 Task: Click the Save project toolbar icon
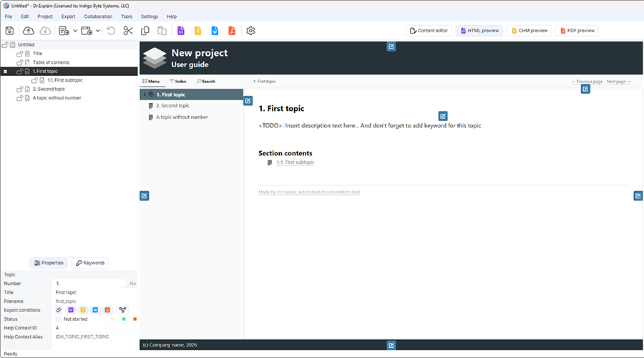click(x=9, y=31)
